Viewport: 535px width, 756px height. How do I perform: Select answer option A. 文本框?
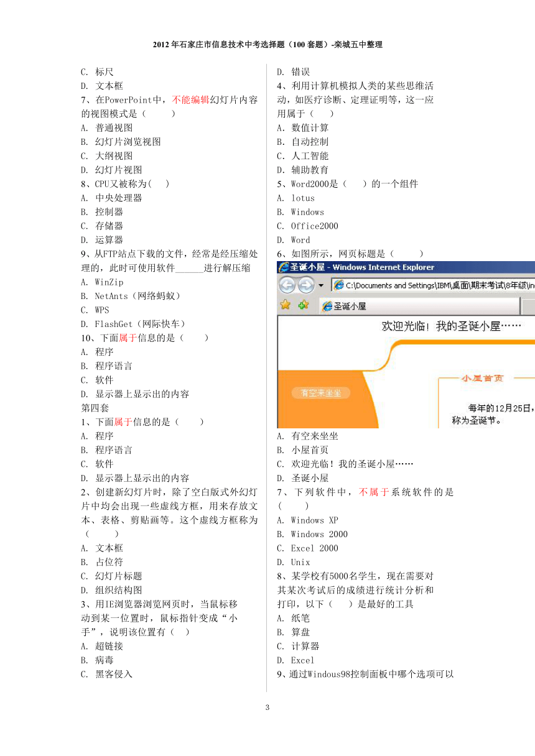point(102,548)
